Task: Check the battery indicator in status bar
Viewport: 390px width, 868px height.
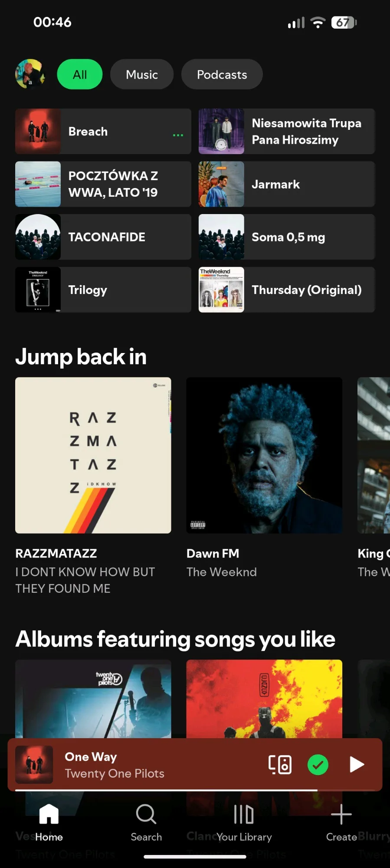Action: 344,22
